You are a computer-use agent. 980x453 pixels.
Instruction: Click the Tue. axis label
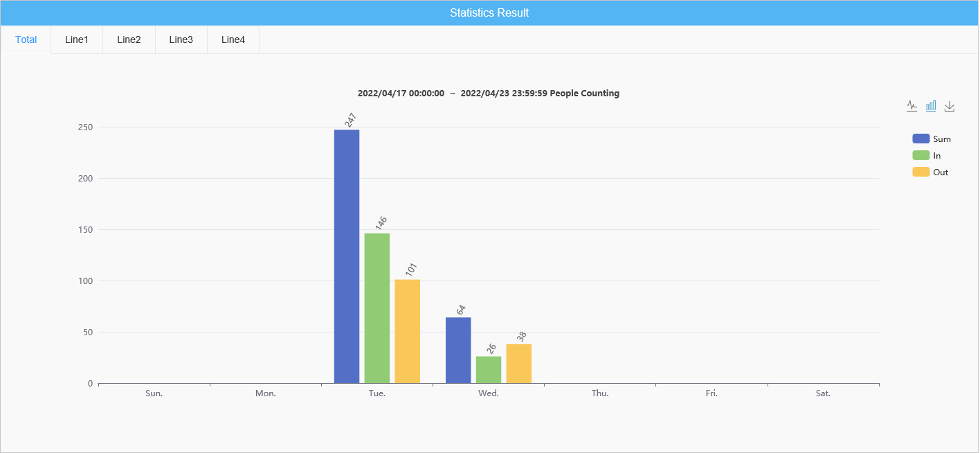click(377, 393)
